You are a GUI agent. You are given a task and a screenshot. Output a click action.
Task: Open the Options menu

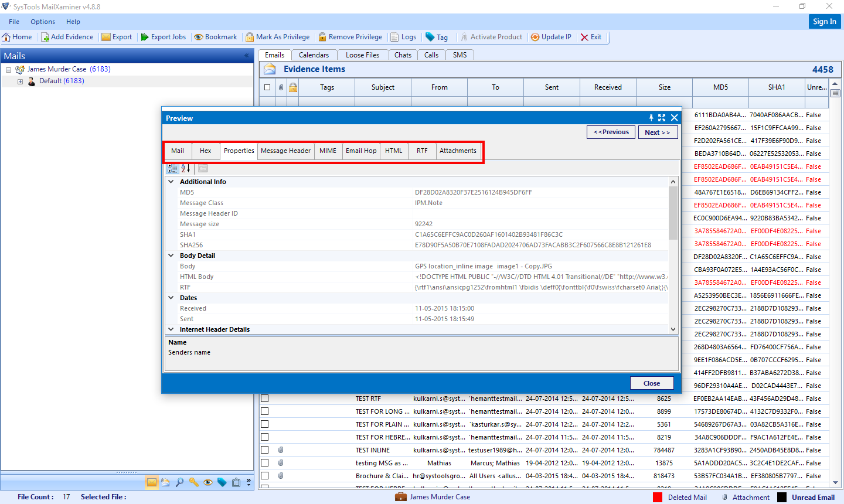42,22
